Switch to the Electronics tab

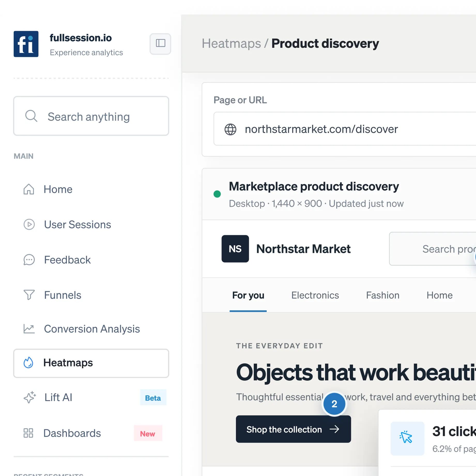pos(315,295)
